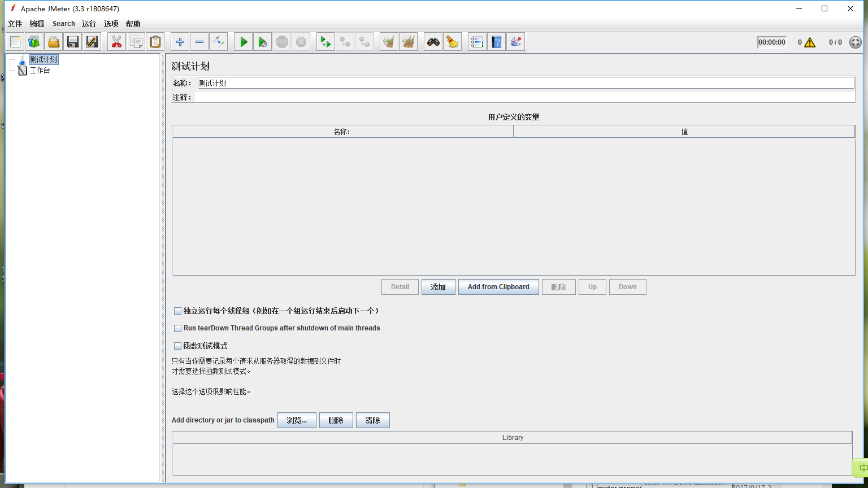Start the test with the green play icon
This screenshot has width=868, height=488.
coord(244,42)
